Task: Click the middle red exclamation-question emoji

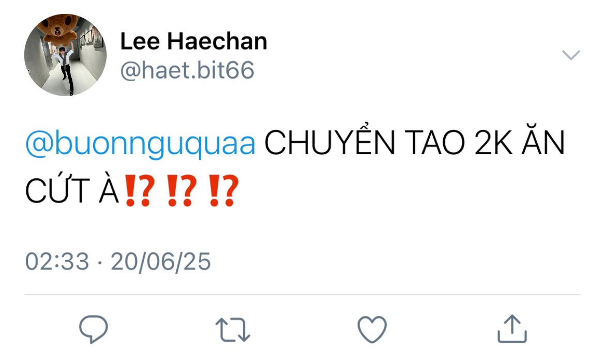Action: point(182,191)
